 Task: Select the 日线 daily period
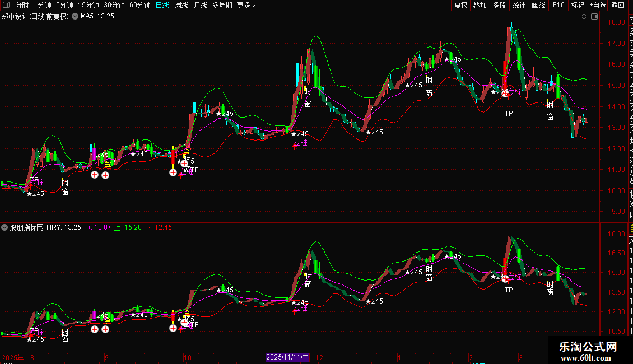pyautogui.click(x=162, y=5)
